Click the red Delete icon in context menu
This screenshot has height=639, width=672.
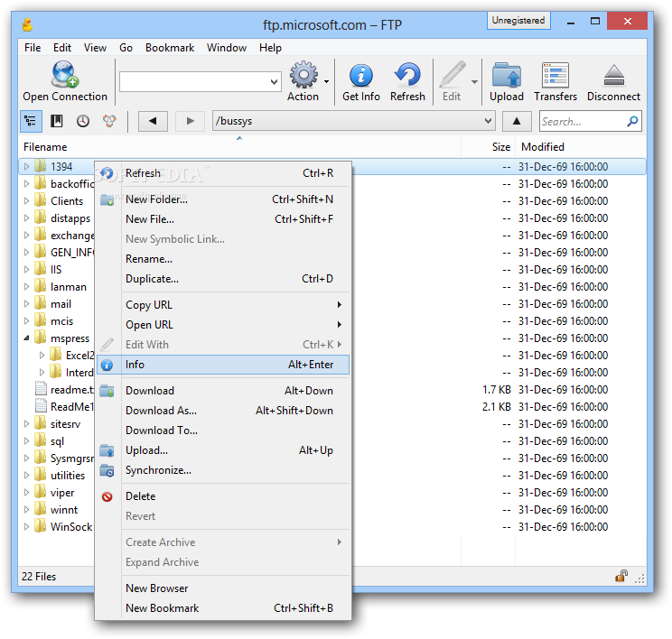click(x=107, y=496)
